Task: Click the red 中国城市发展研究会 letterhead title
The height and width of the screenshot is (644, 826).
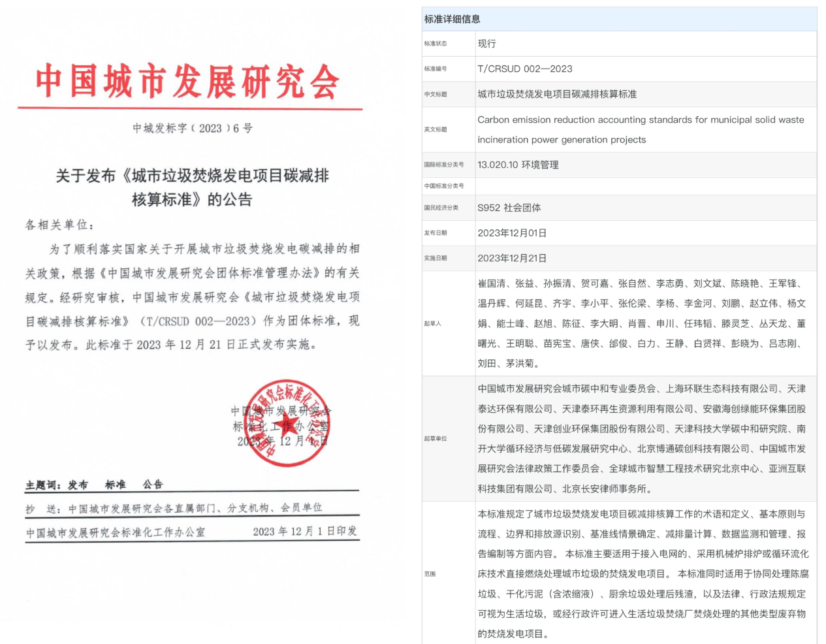Action: [x=187, y=82]
